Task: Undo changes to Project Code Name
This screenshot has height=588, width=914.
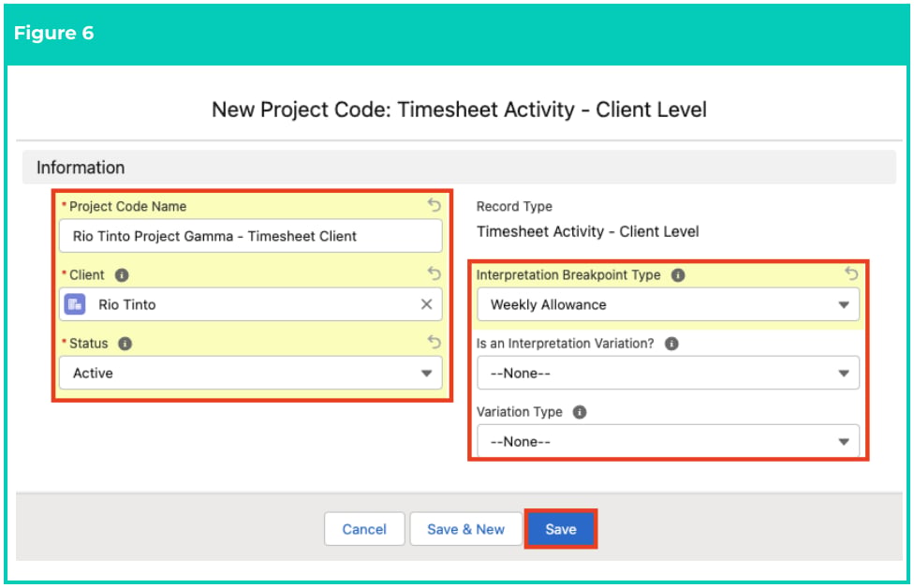Action: click(x=434, y=204)
